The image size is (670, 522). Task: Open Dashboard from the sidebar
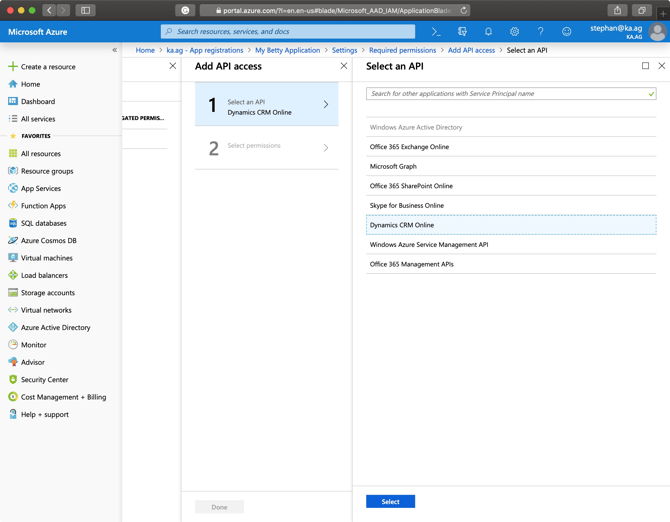tap(38, 101)
